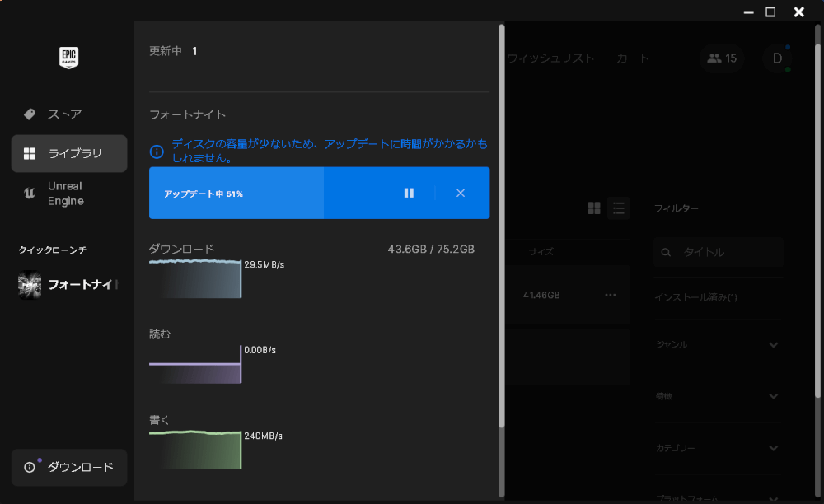The height and width of the screenshot is (504, 824).
Task: Expand the 特徴 filter dropdown
Action: pyautogui.click(x=718, y=396)
